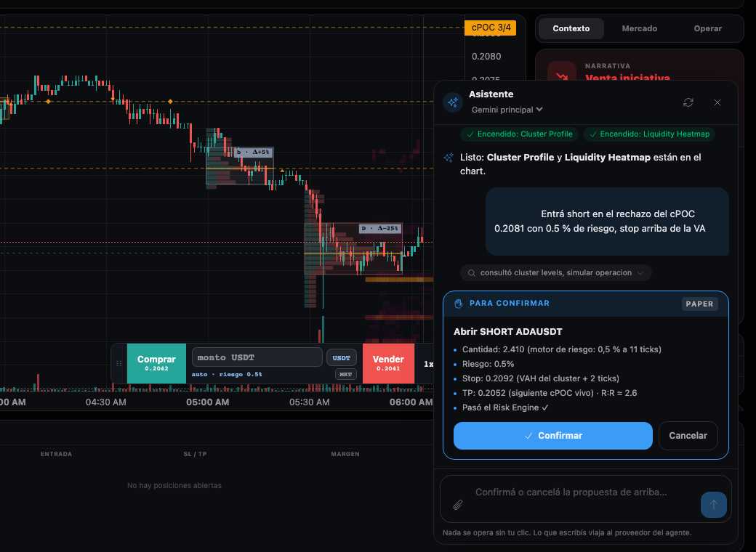Click the Encendido: Liquidity Heatmap chip
Viewport: 756px width, 552px height.
[x=649, y=134]
